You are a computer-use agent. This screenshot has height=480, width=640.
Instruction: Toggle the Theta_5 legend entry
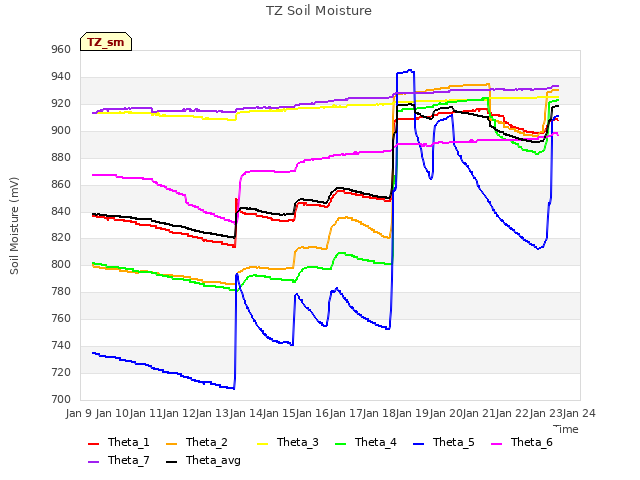(444, 442)
